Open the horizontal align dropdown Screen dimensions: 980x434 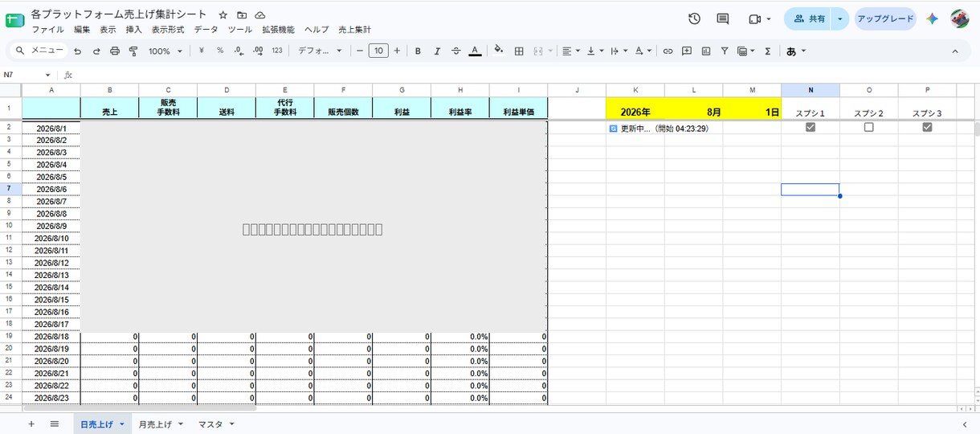[570, 51]
